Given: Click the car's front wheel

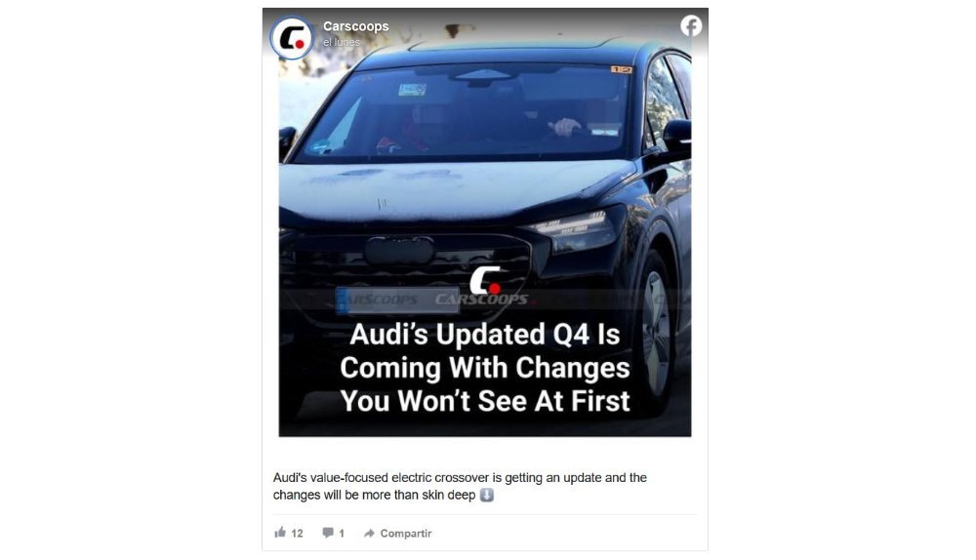Looking at the screenshot, I should (x=655, y=324).
